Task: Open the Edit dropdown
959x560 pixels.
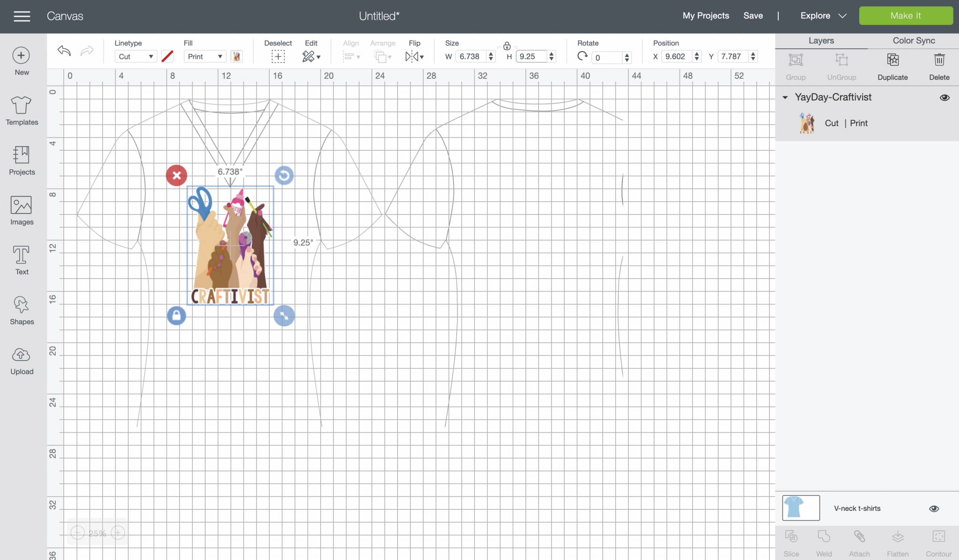Action: coord(311,57)
